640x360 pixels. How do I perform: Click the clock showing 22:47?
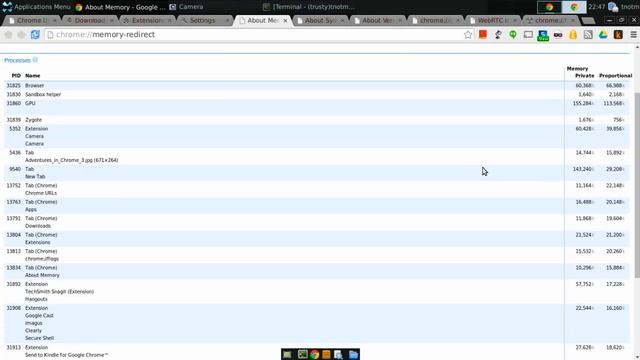pos(597,7)
